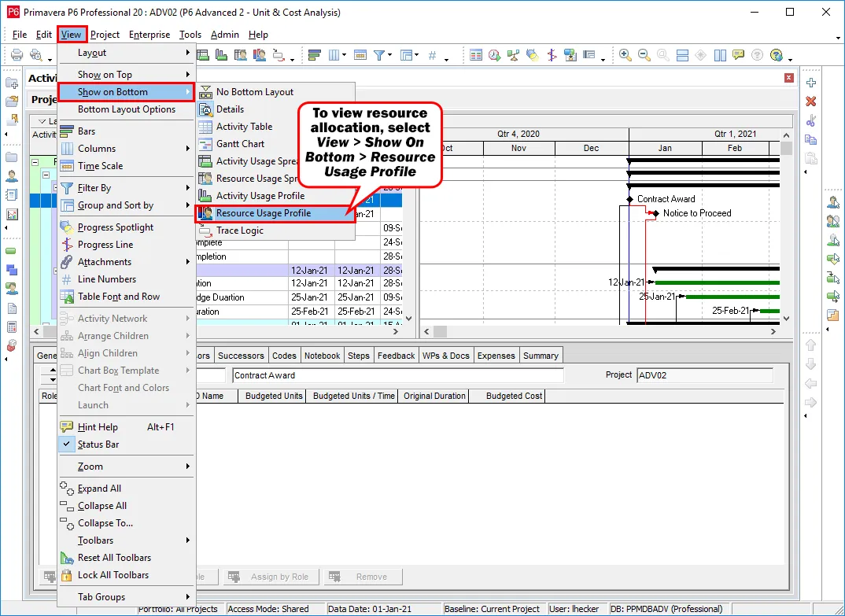Toggle the Progress Line option

coord(105,245)
